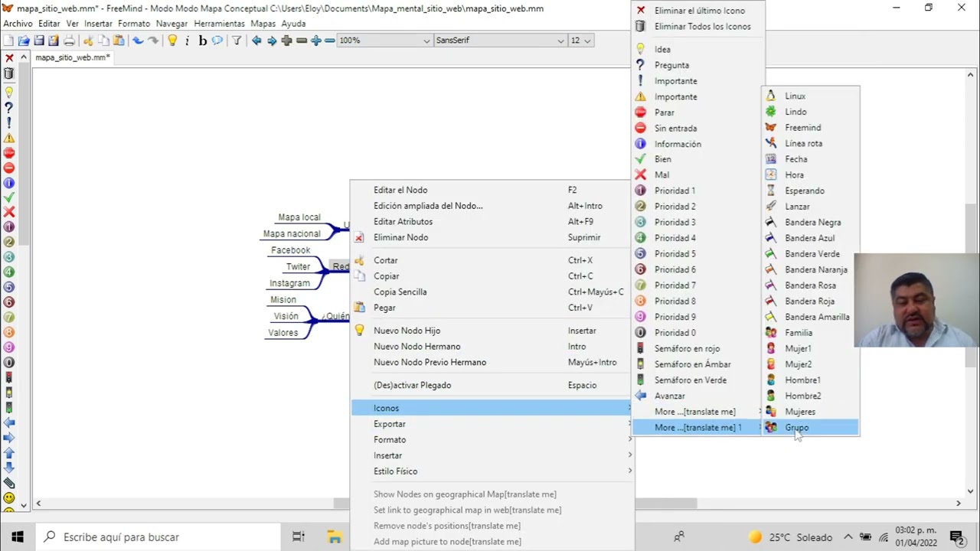Click the yellow warning triangle in the left sidebar
The height and width of the screenshot is (551, 980).
[x=9, y=138]
